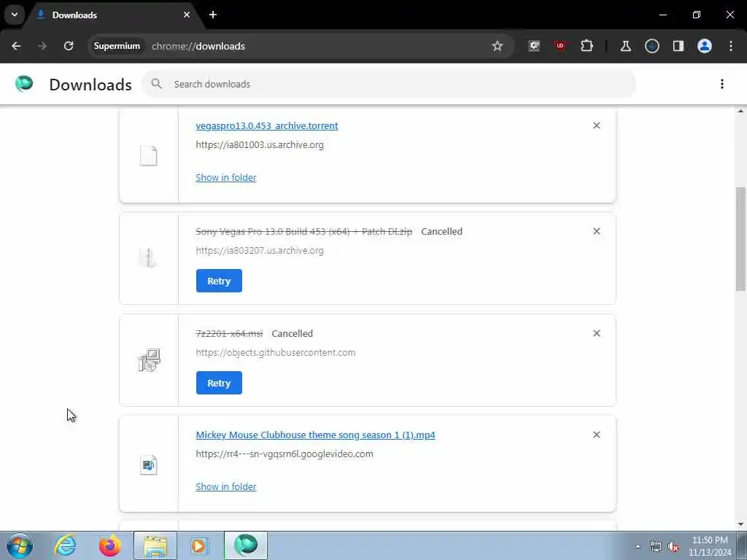Retry the 7z2201-x64.msi download
The image size is (747, 560).
219,383
